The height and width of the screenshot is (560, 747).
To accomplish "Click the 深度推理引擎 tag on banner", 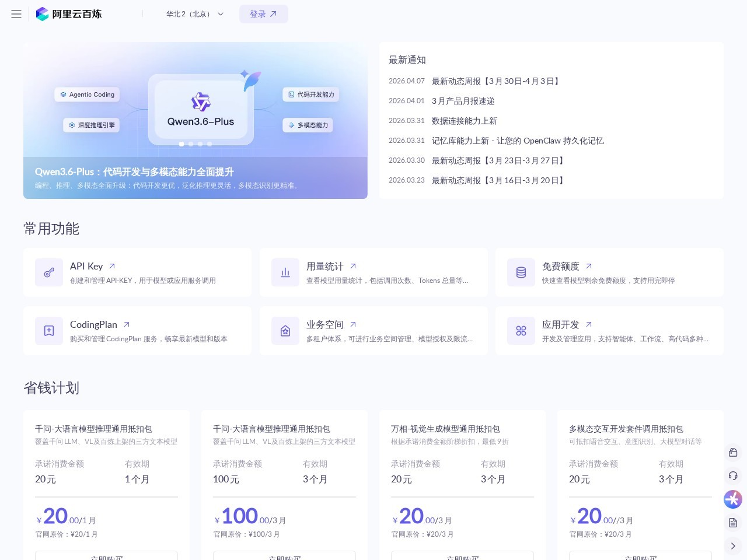I will (x=91, y=125).
